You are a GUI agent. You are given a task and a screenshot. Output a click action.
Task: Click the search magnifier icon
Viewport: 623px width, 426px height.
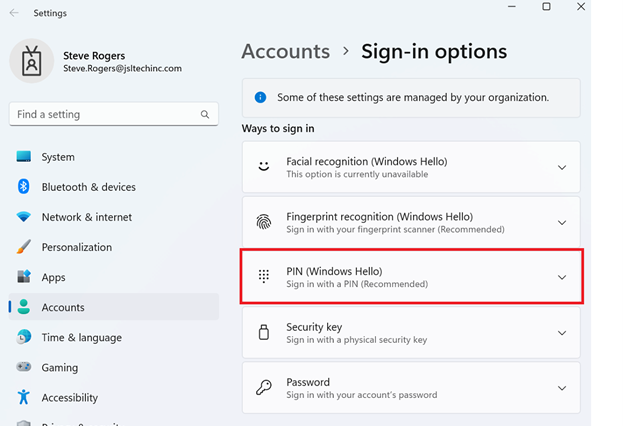coord(205,115)
